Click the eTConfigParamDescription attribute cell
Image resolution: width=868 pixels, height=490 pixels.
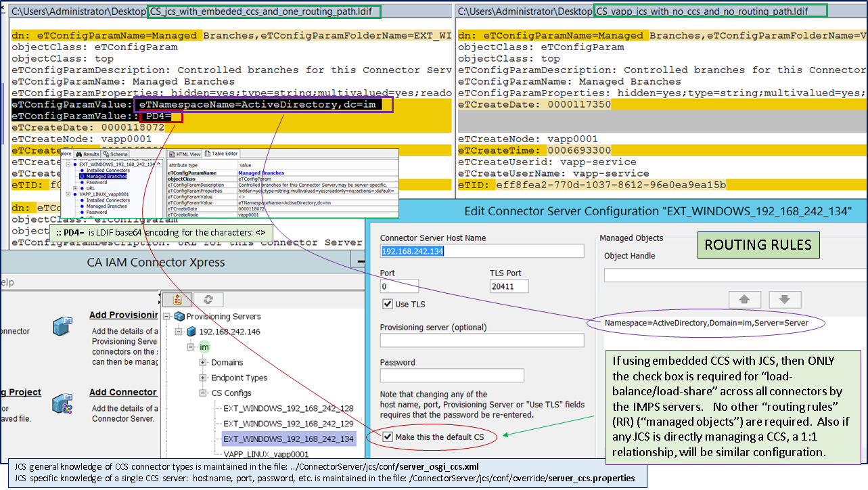coord(202,185)
